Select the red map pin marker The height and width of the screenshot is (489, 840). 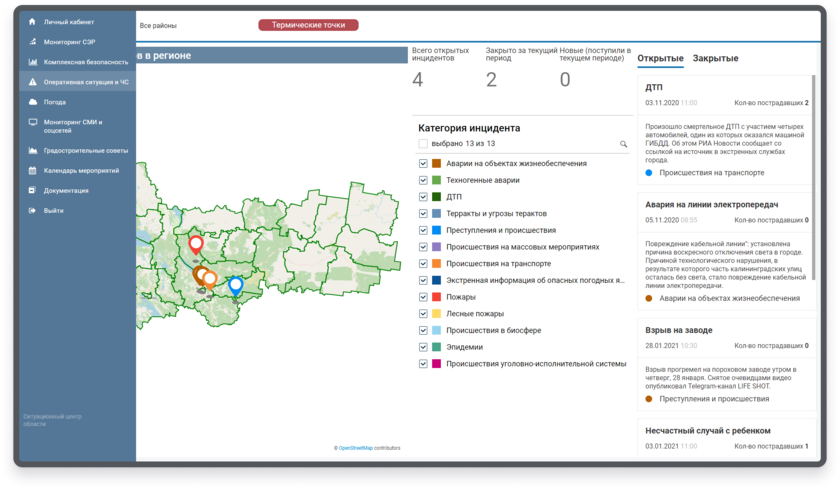click(x=196, y=243)
